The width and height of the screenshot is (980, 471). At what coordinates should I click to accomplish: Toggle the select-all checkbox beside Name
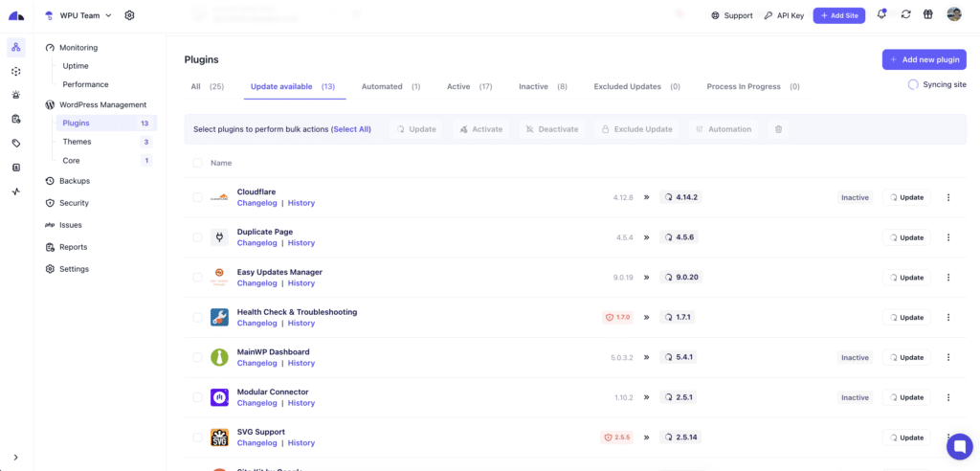pos(197,163)
